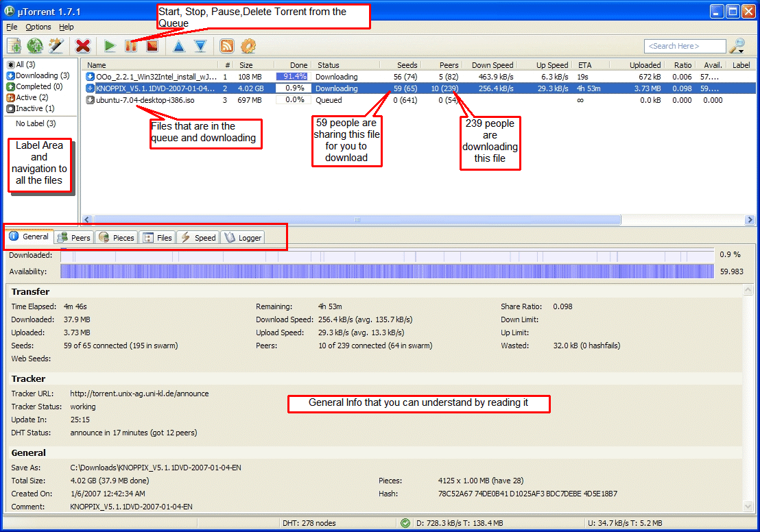Image resolution: width=760 pixels, height=532 pixels.
Task: Sort by the Size column header
Action: pyautogui.click(x=254, y=65)
